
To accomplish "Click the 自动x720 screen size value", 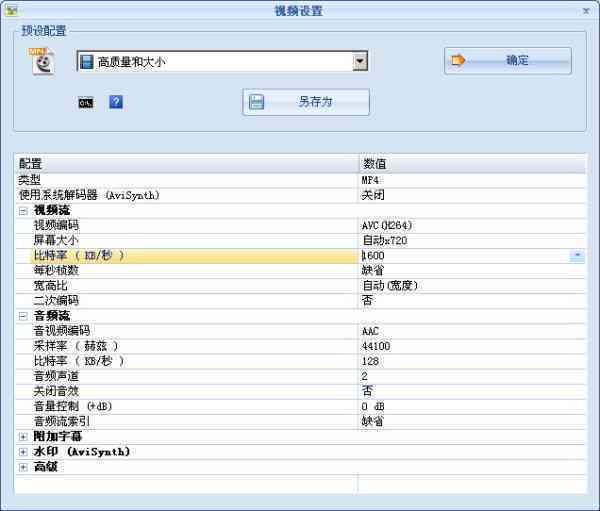I will click(385, 240).
